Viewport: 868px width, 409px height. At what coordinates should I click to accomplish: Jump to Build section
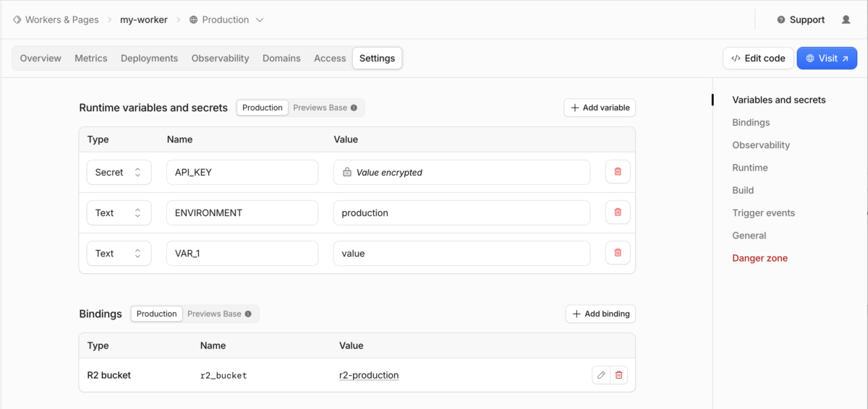point(743,190)
